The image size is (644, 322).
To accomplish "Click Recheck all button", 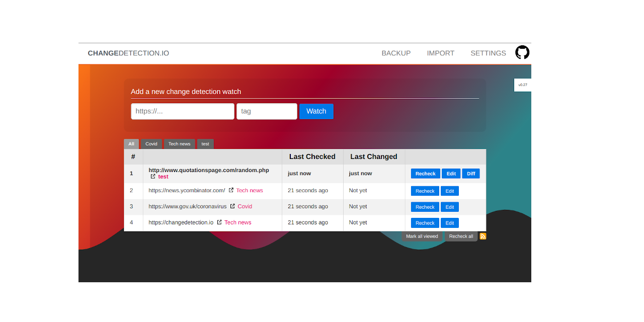I will [461, 236].
